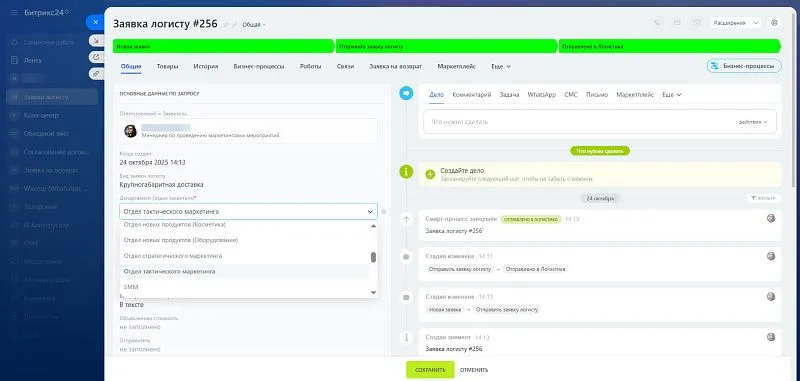Click the blue chat bubble timeline icon

click(406, 93)
